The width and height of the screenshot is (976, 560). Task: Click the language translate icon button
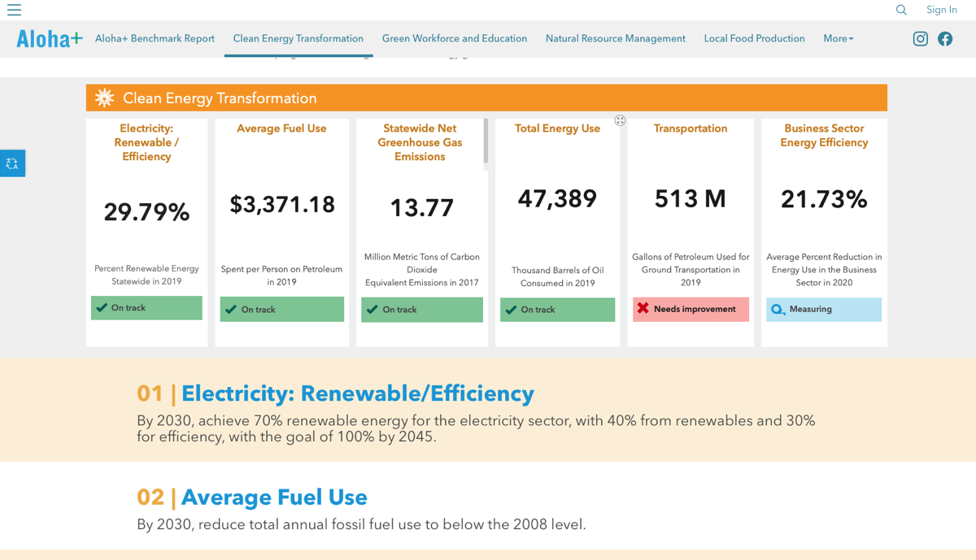[x=12, y=163]
